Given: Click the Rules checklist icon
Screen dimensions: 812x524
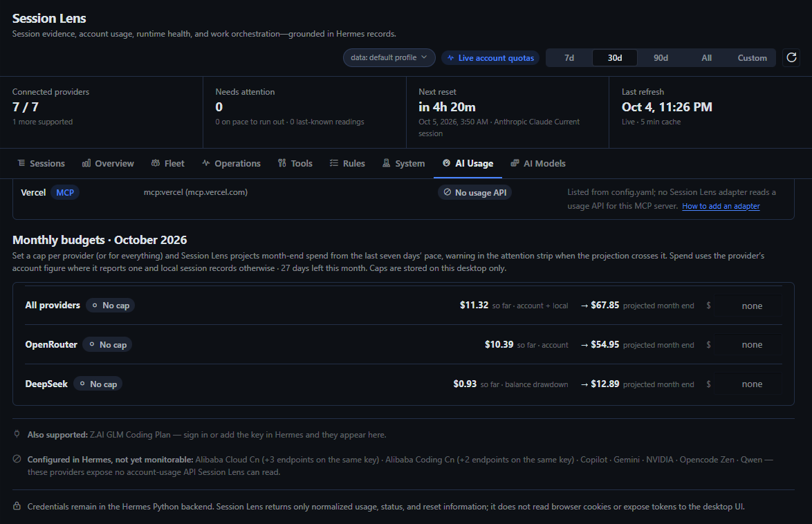Looking at the screenshot, I should 334,163.
